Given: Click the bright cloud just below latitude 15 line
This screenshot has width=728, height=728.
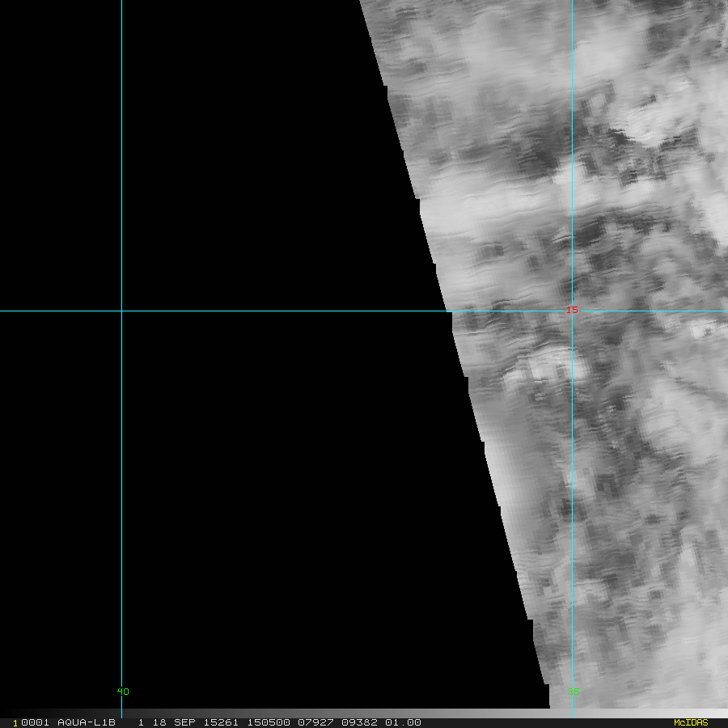Looking at the screenshot, I should tap(550, 364).
